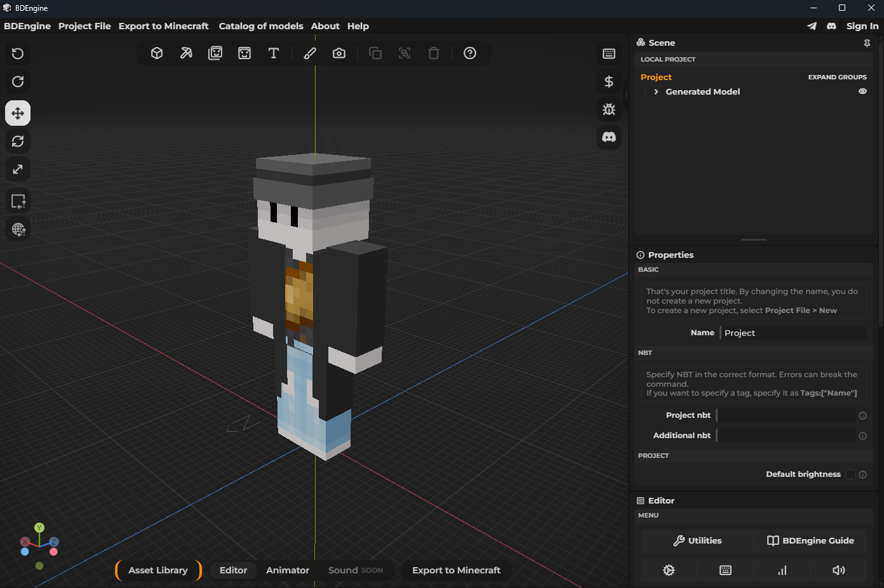This screenshot has width=884, height=588.
Task: Click the trash delete icon
Action: click(434, 53)
